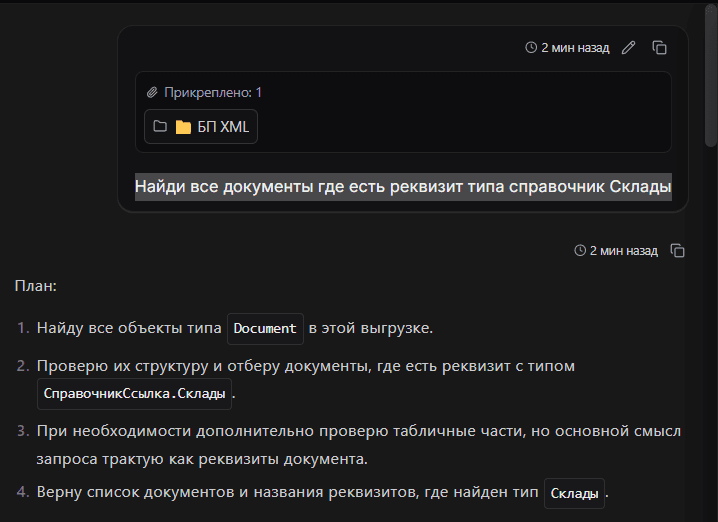
Task: Click the outlined folder icon in attachment chip
Action: tap(160, 126)
